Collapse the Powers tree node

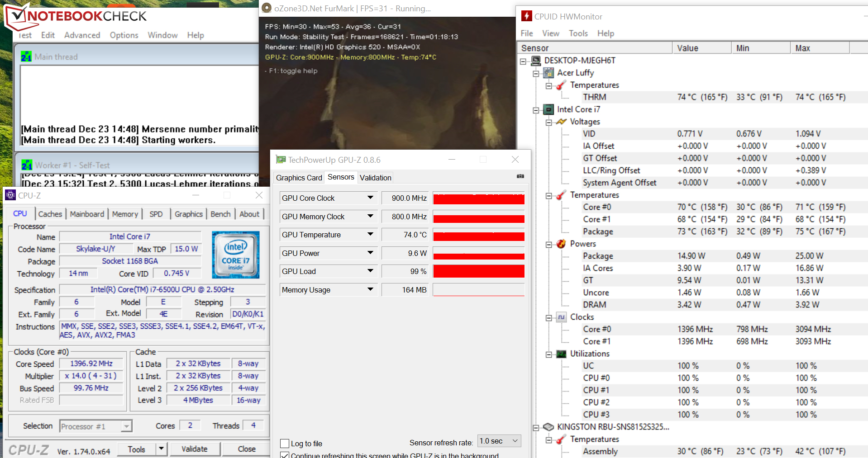click(x=548, y=244)
